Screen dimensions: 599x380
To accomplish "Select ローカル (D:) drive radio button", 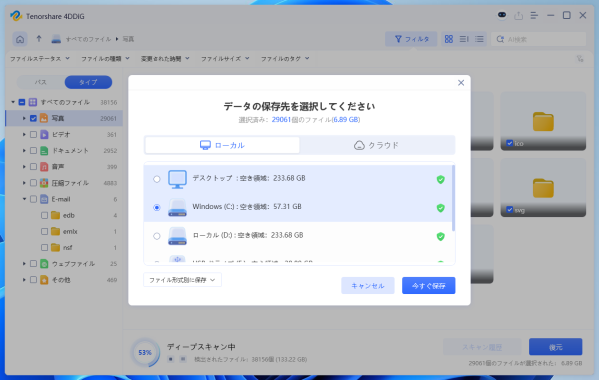I will 157,236.
